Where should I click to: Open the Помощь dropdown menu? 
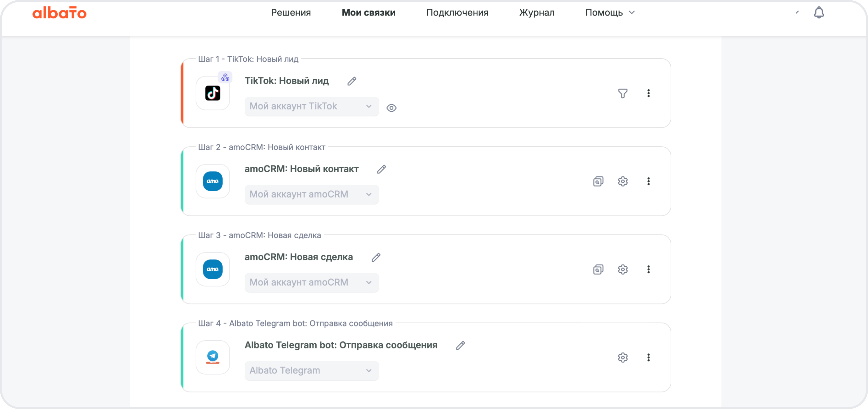click(x=610, y=12)
